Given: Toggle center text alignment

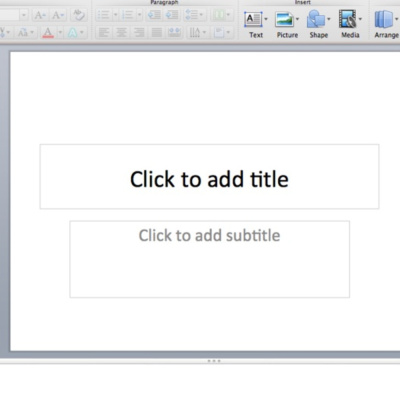Looking at the screenshot, I should [x=121, y=32].
